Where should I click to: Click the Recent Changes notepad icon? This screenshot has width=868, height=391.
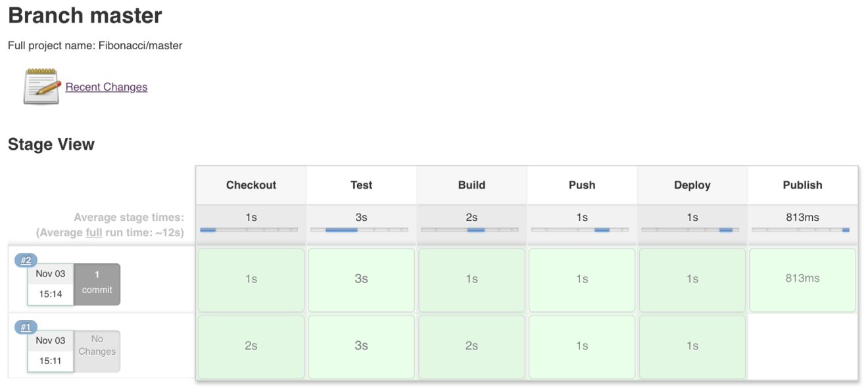[x=41, y=86]
